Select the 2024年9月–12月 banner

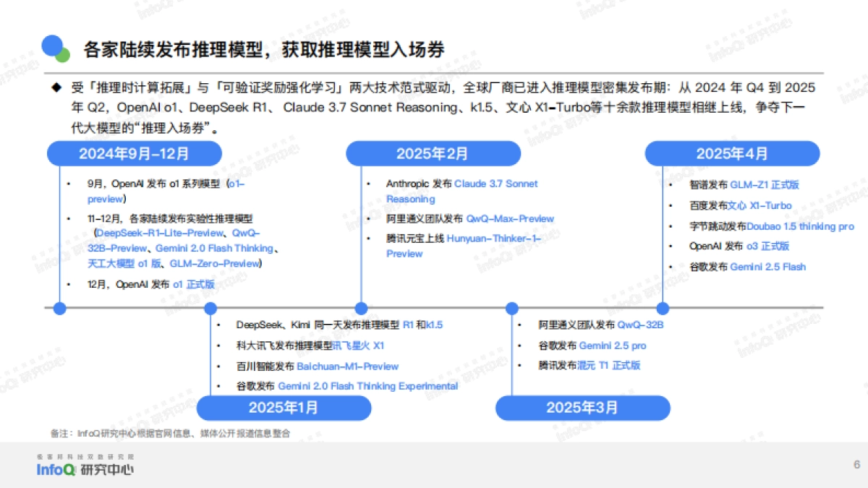point(135,153)
